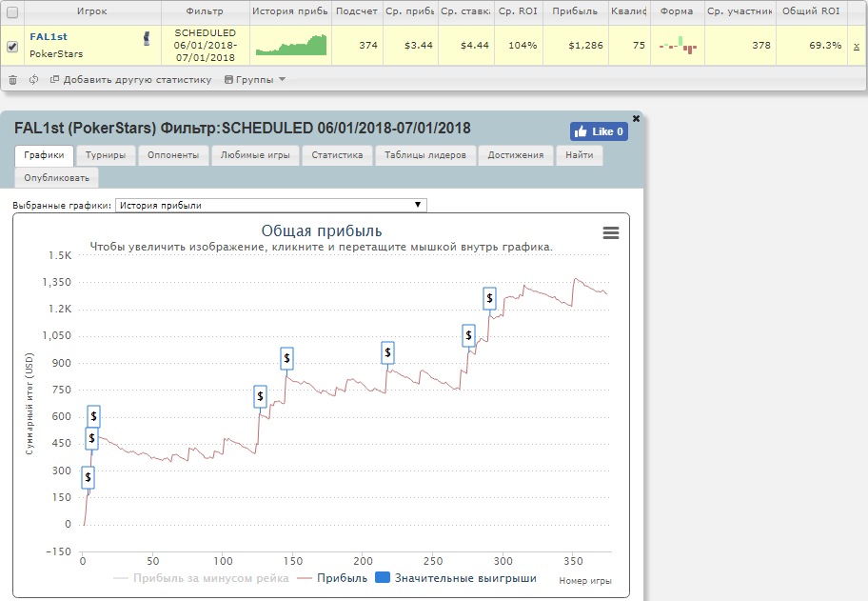
Task: Click the $ marker near game 290
Action: click(x=489, y=298)
